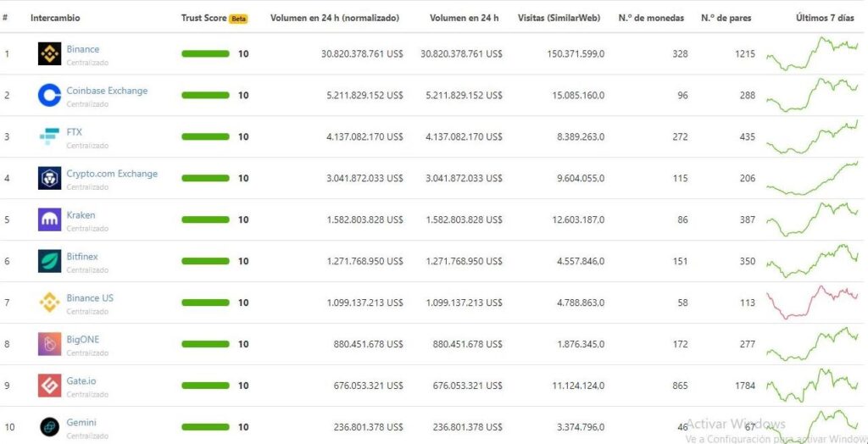Select BigONE visits value 1.876.345,0

pos(581,344)
